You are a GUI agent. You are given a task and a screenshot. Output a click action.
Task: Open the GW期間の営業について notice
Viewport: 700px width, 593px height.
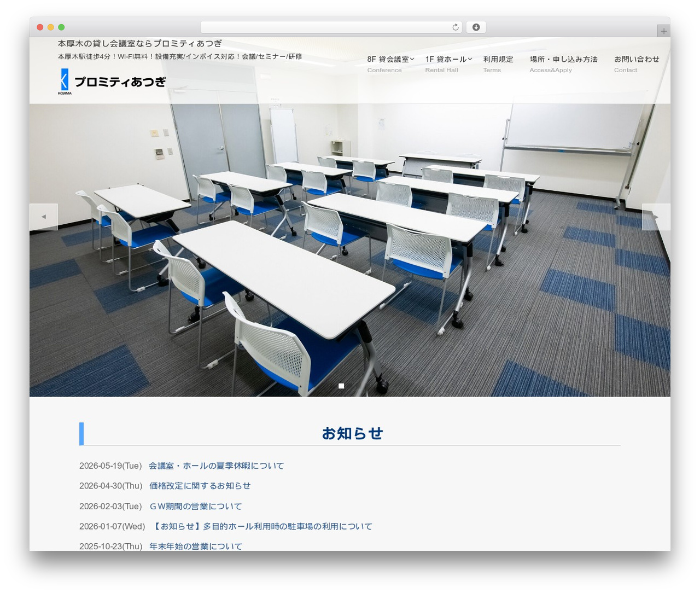coord(196,507)
